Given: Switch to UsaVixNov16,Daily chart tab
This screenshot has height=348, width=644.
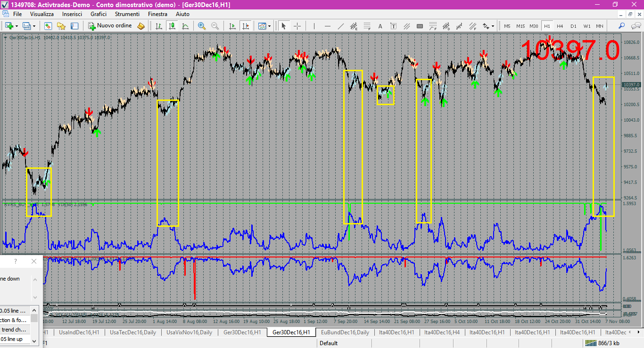Looking at the screenshot, I should pos(189,332).
